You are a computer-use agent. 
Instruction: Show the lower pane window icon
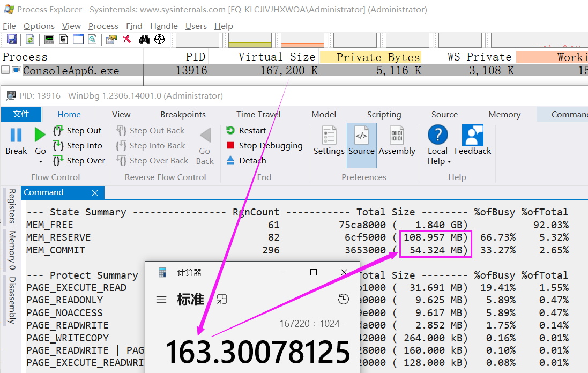pyautogui.click(x=78, y=39)
